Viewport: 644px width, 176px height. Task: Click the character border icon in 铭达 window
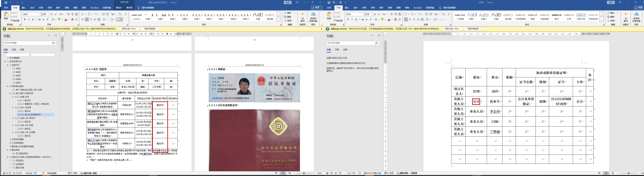click(76, 14)
